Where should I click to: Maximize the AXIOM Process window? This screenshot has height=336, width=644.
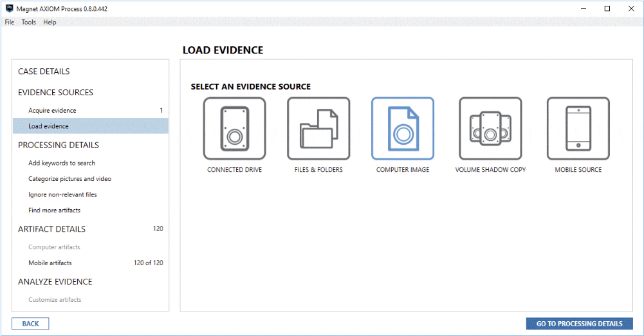coord(607,8)
